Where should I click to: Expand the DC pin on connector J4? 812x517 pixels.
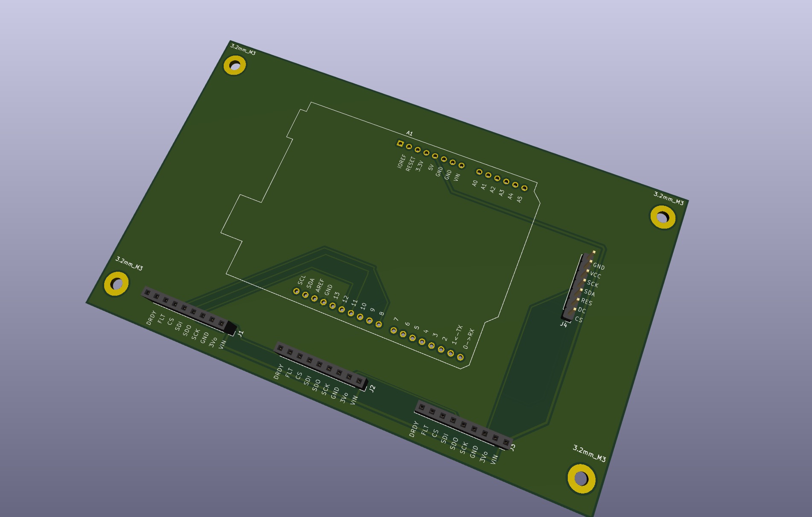[x=575, y=309]
